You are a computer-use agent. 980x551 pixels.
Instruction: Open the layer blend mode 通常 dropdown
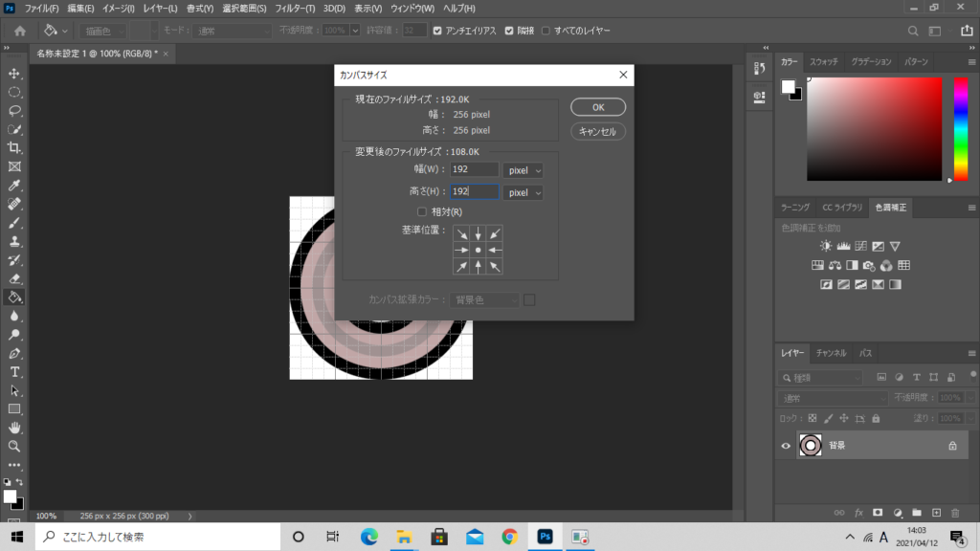click(833, 398)
